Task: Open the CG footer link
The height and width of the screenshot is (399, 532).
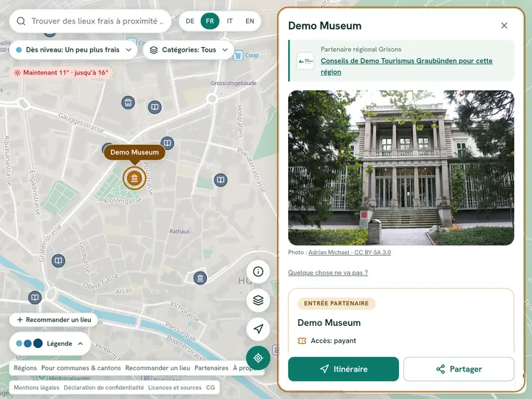Action: coord(211,387)
